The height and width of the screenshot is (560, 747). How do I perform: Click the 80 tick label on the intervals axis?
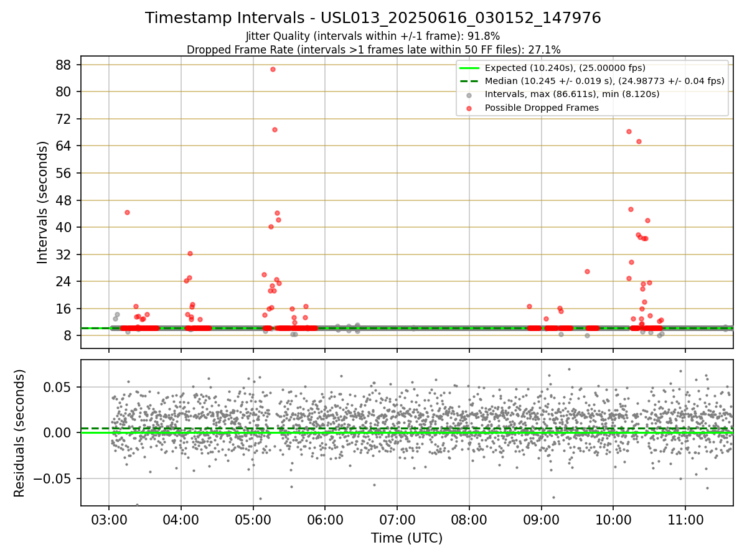click(x=65, y=91)
